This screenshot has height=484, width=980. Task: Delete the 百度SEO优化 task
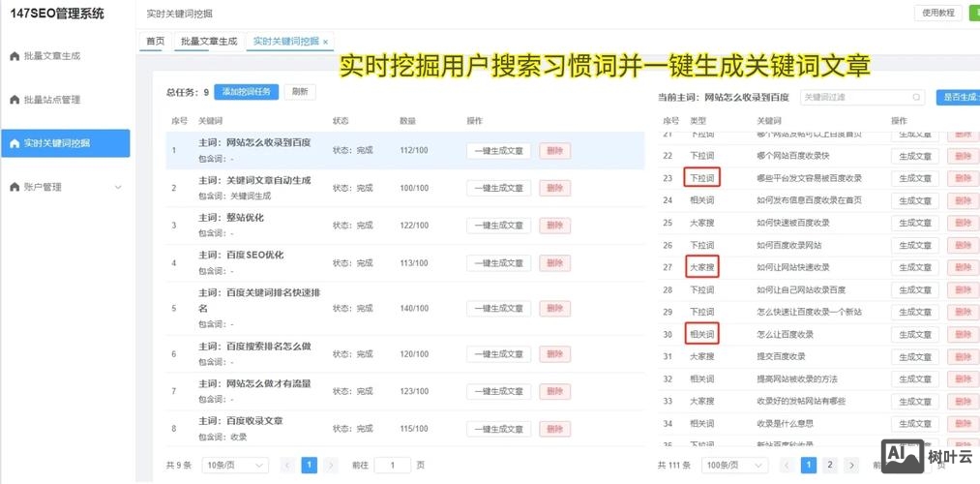[x=555, y=263]
